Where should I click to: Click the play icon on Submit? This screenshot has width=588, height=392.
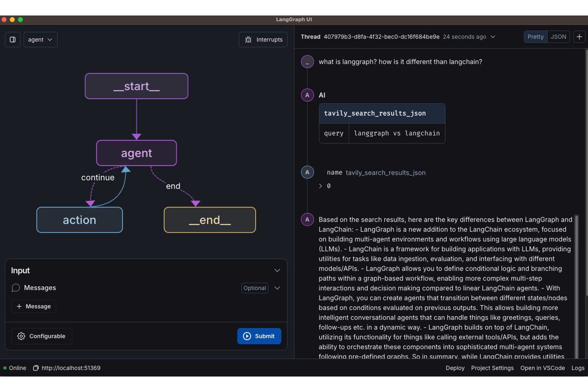(x=247, y=336)
